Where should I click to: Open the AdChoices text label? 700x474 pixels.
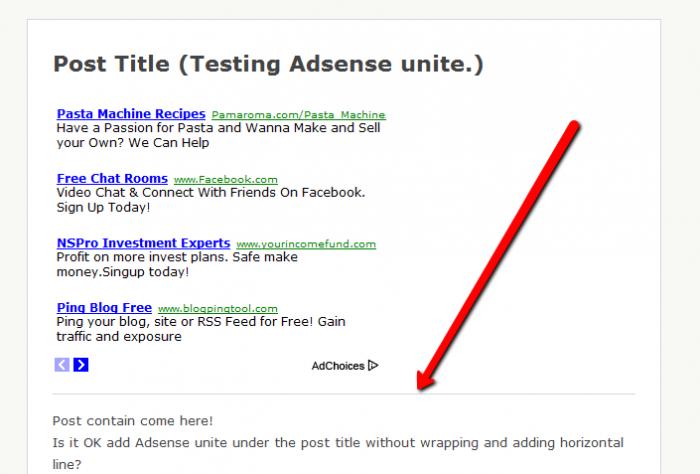(x=338, y=366)
